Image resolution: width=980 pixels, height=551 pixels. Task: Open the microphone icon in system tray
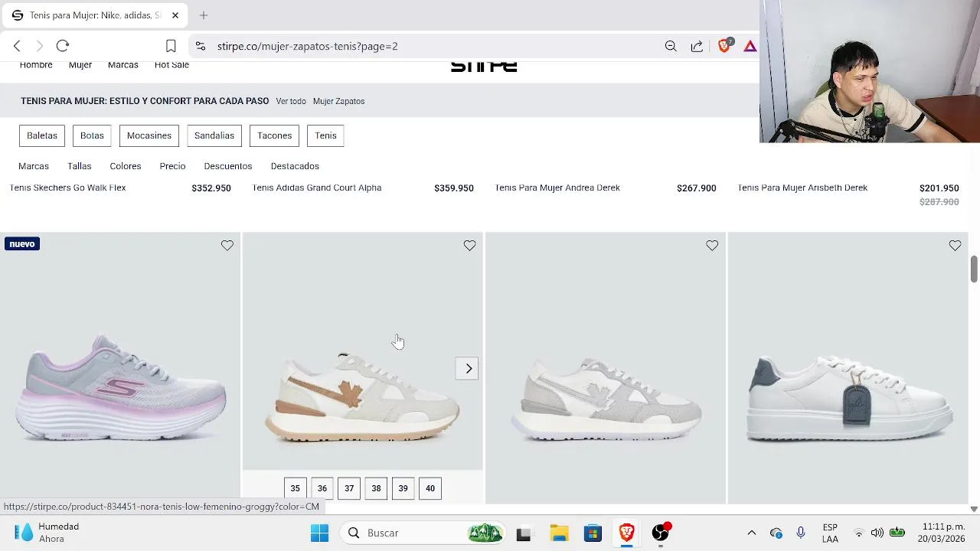click(801, 533)
